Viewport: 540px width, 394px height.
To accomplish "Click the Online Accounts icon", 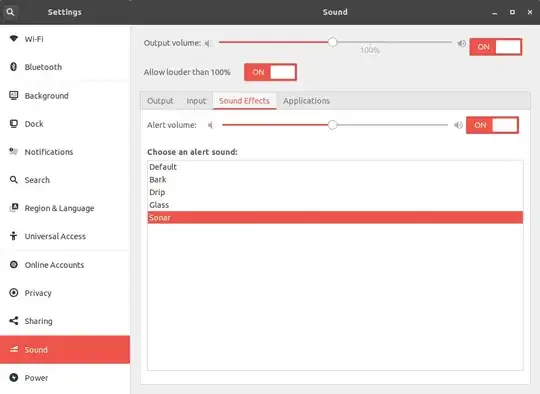I will 13,265.
